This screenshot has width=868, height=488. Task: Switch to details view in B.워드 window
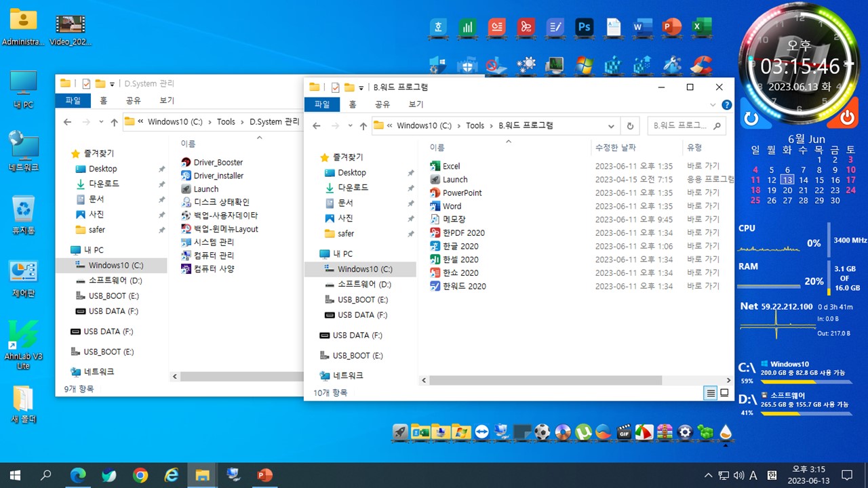[711, 392]
